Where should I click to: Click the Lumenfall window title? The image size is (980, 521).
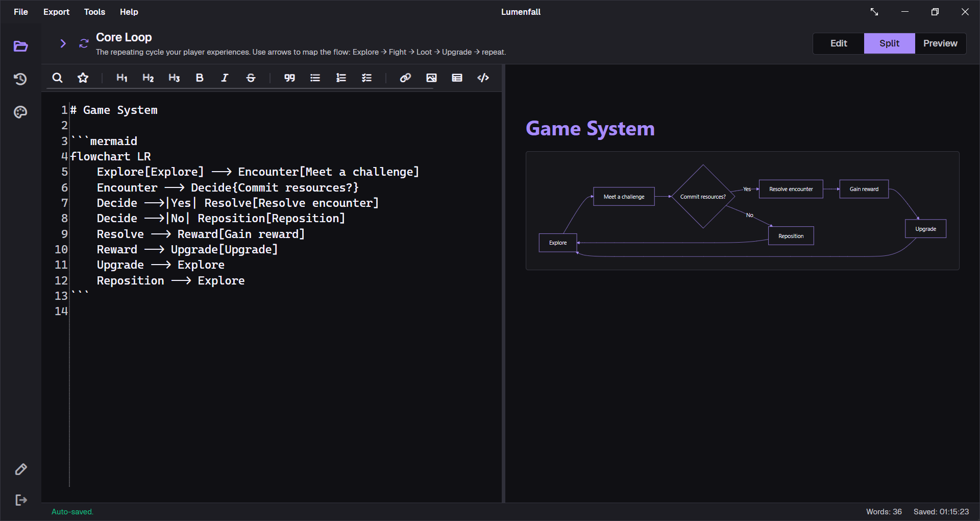pyautogui.click(x=521, y=12)
